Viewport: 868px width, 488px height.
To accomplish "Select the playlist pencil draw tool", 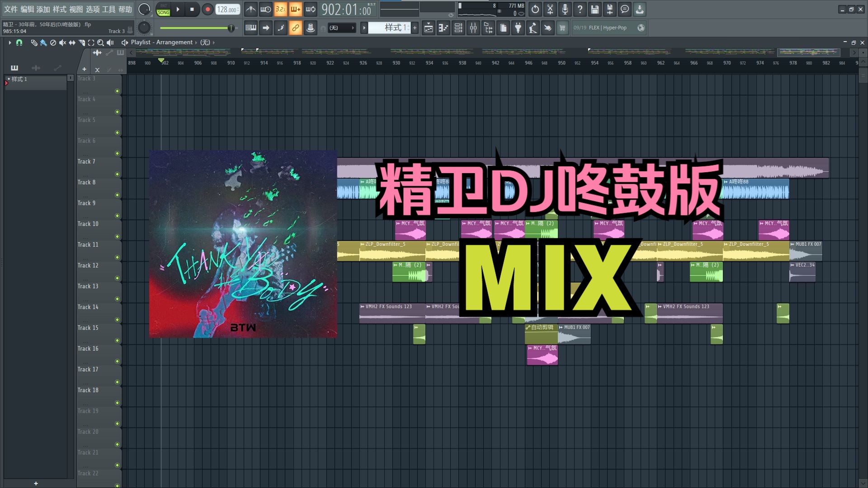I will (34, 42).
